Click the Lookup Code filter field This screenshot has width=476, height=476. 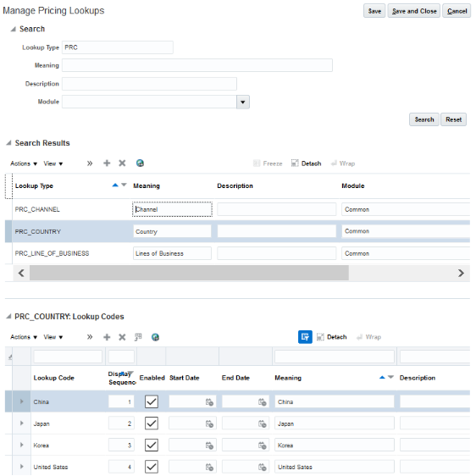point(68,357)
